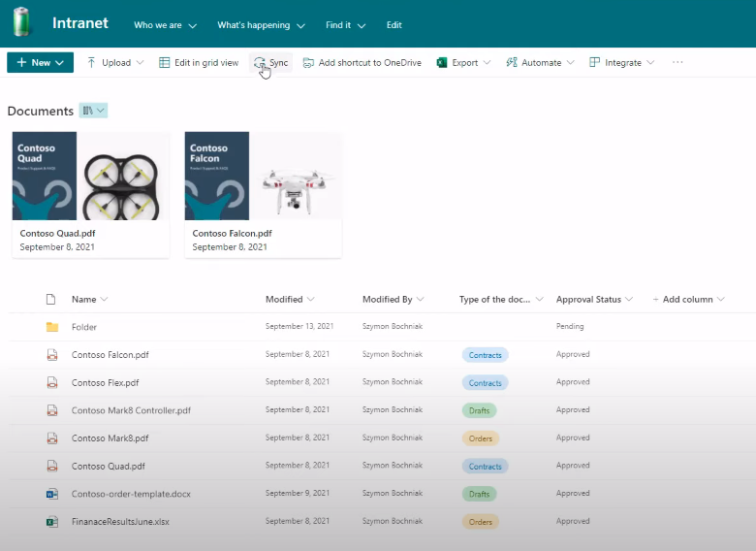756x551 pixels.
Task: Click the Drafts tag on Contoso-order-template.docx row
Action: (x=479, y=494)
